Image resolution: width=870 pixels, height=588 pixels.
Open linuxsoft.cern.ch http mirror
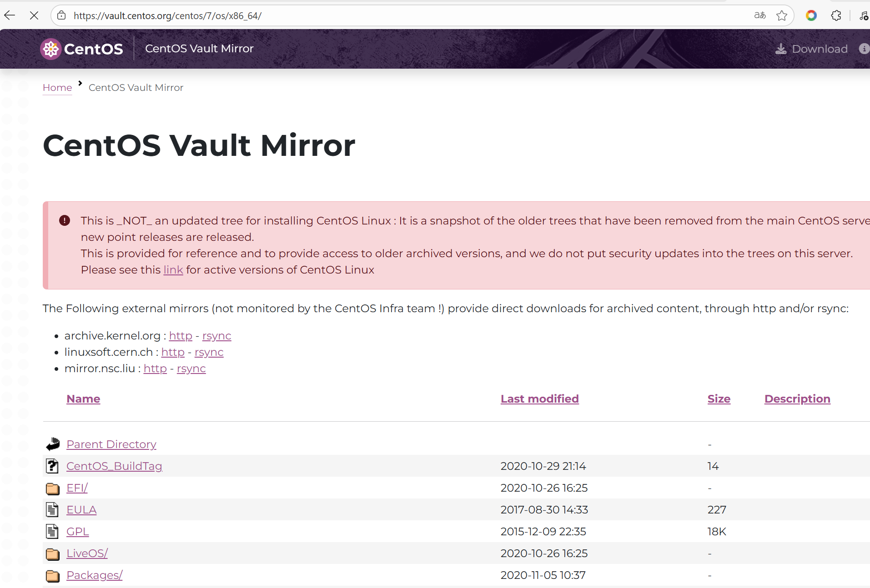pyautogui.click(x=173, y=352)
